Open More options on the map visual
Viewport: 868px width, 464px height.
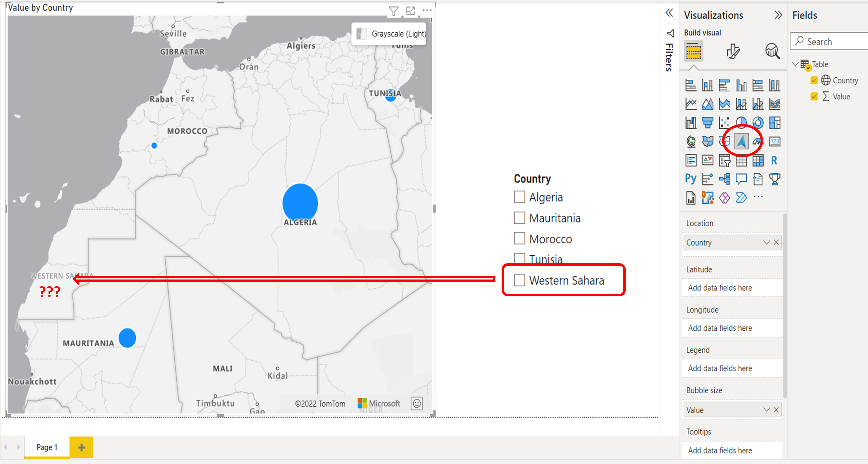coord(427,11)
